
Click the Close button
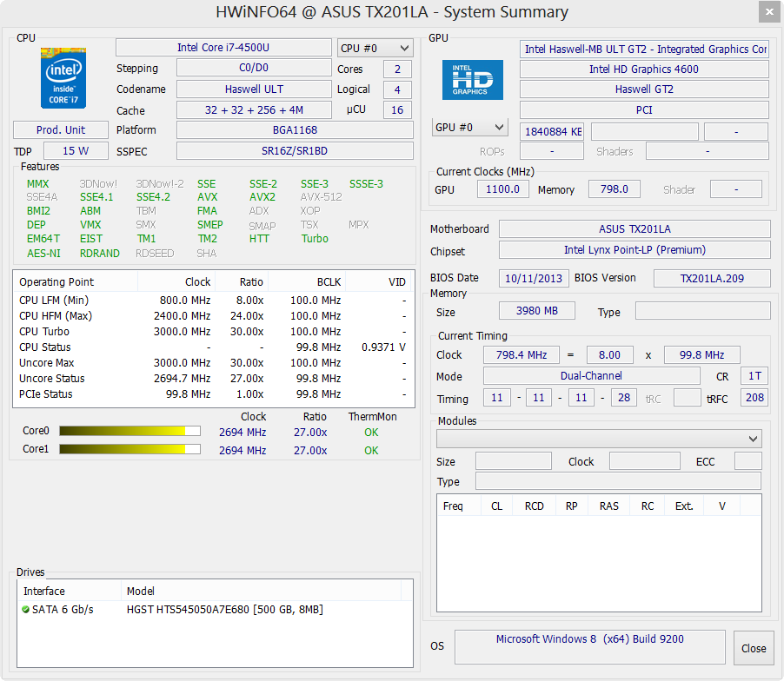click(x=754, y=648)
